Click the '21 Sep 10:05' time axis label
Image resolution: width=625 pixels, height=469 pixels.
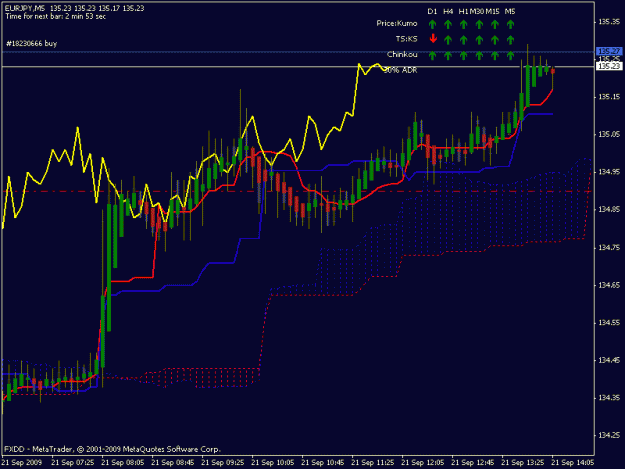coord(273,462)
